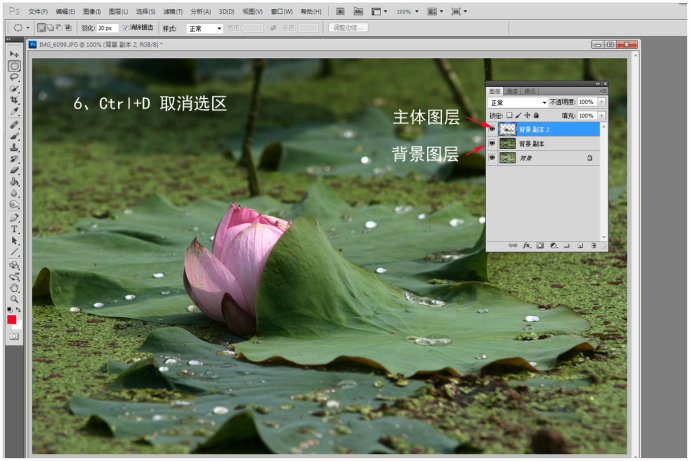690x461 pixels.
Task: Open the selection style dropdown
Action: click(205, 28)
